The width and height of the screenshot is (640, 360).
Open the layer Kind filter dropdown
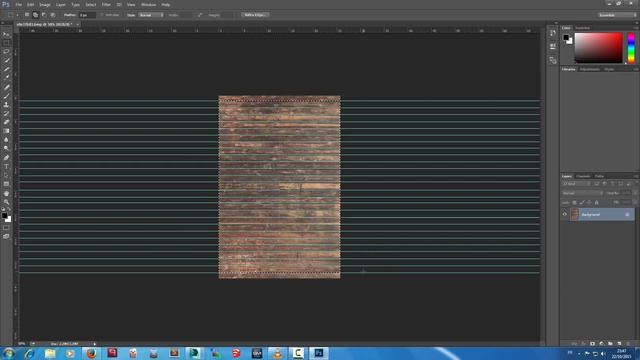pyautogui.click(x=576, y=184)
